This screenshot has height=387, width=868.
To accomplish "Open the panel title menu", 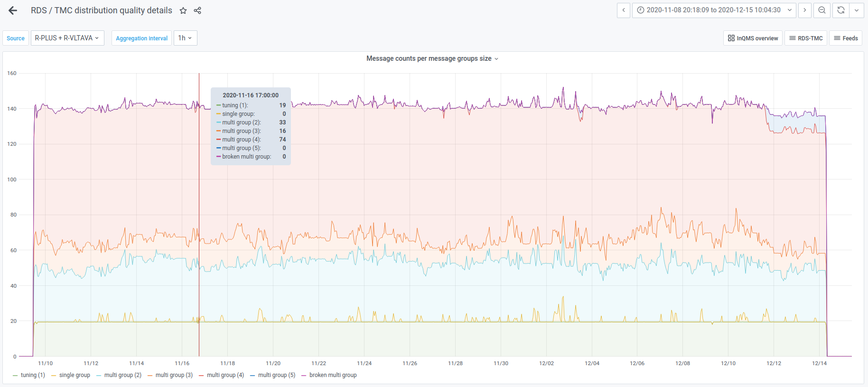I will (432, 58).
